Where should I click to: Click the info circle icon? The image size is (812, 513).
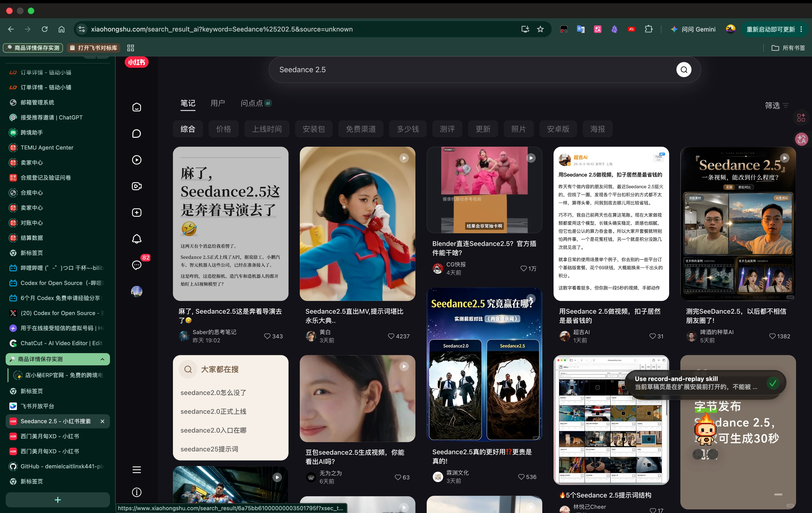[x=137, y=492]
